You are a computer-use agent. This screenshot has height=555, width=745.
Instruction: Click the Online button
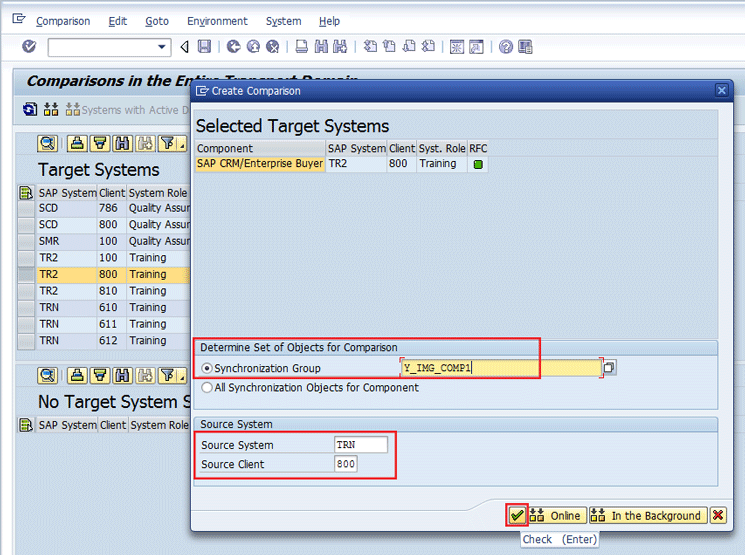click(x=556, y=516)
